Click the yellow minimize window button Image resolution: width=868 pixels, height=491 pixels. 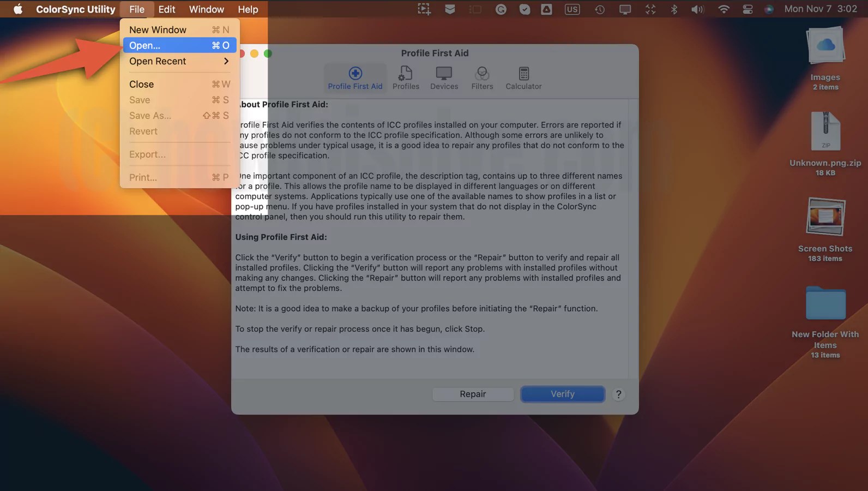coord(254,53)
